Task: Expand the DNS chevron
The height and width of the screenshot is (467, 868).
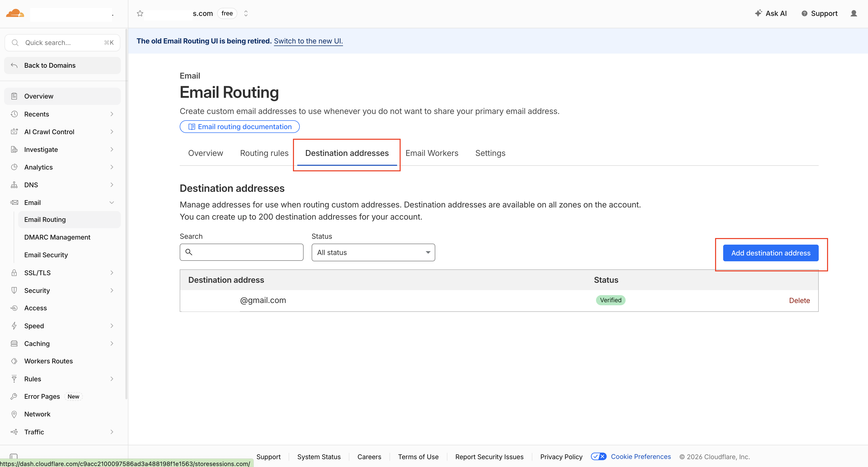Action: (112, 185)
